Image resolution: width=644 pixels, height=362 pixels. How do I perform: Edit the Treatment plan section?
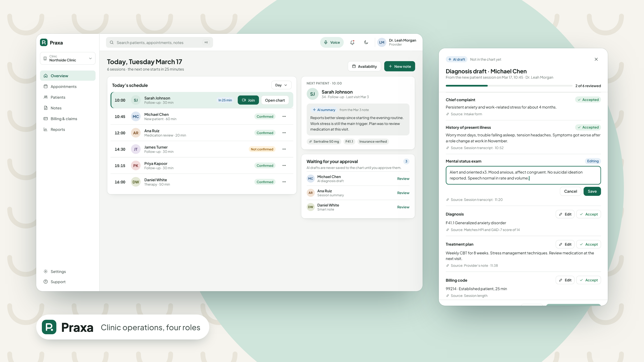[565, 244]
